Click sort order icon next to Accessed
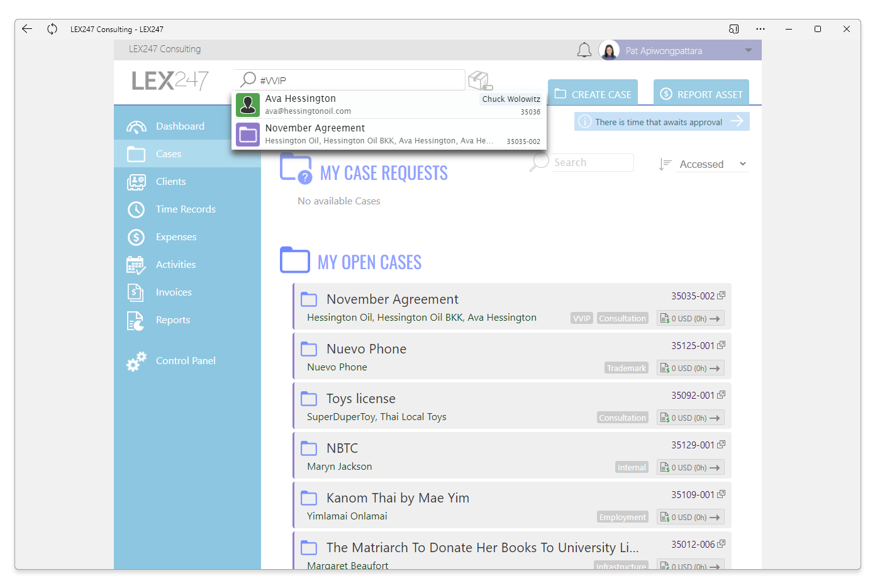The height and width of the screenshot is (588, 875). coord(665,164)
